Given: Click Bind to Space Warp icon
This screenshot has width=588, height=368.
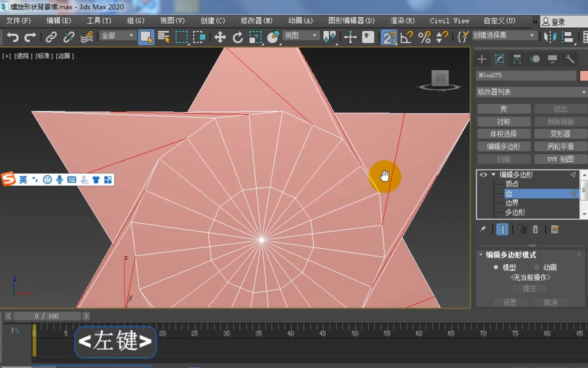Looking at the screenshot, I should 86,37.
